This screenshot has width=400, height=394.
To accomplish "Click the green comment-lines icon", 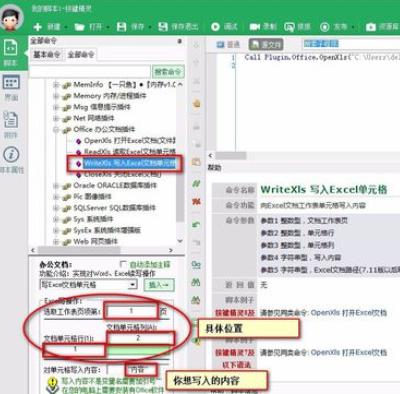I will pos(196,183).
